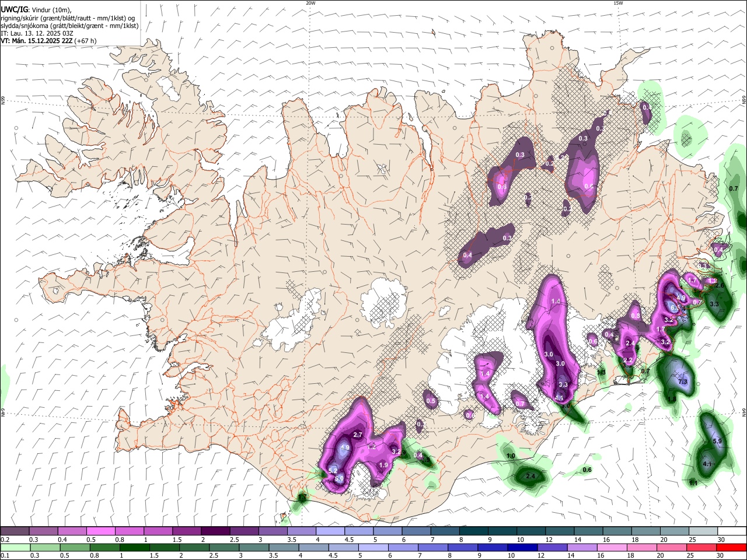Viewport: 747px width, 560px height.
Task: Click the '0.5' snowfall value on the map
Action: 431,401
